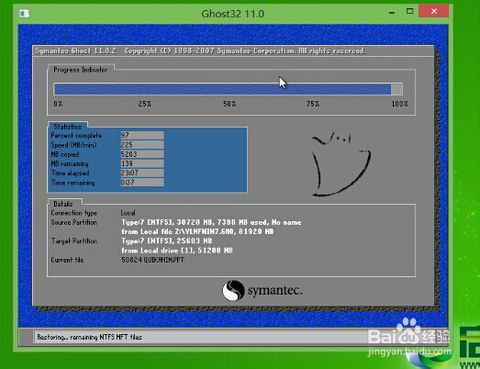Click the filled portion of progress bar
Viewport: 480px width, 369px height.
click(x=222, y=89)
